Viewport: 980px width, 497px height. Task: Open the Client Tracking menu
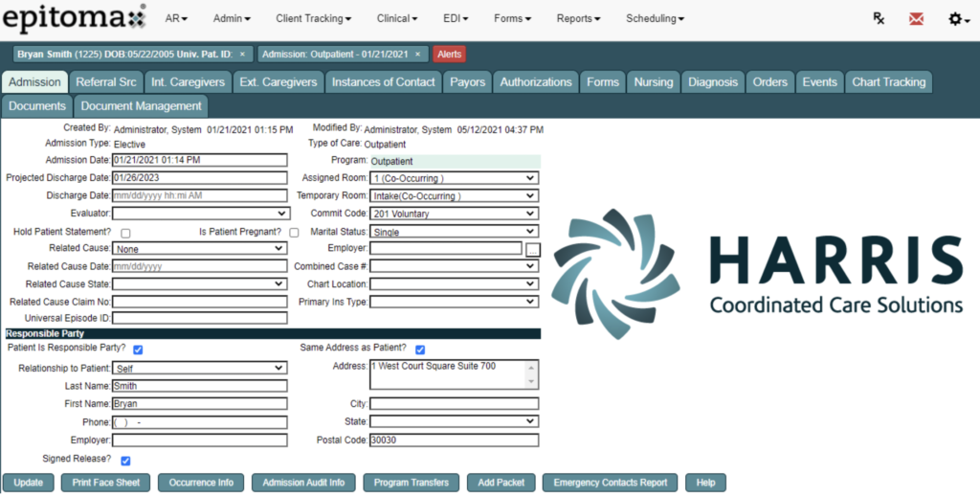coord(314,19)
